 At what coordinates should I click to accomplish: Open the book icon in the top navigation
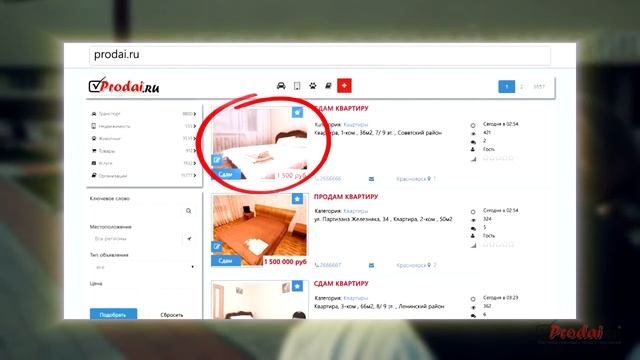(328, 86)
